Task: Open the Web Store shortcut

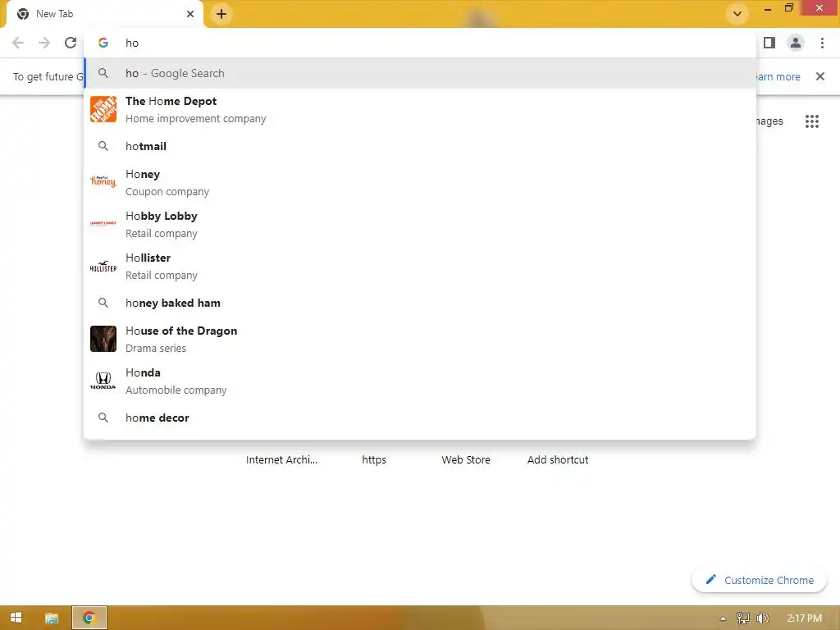Action: 466,459
